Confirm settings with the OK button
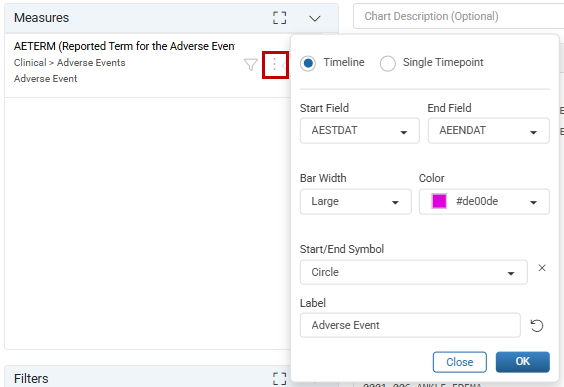564x387 pixels. click(x=523, y=362)
